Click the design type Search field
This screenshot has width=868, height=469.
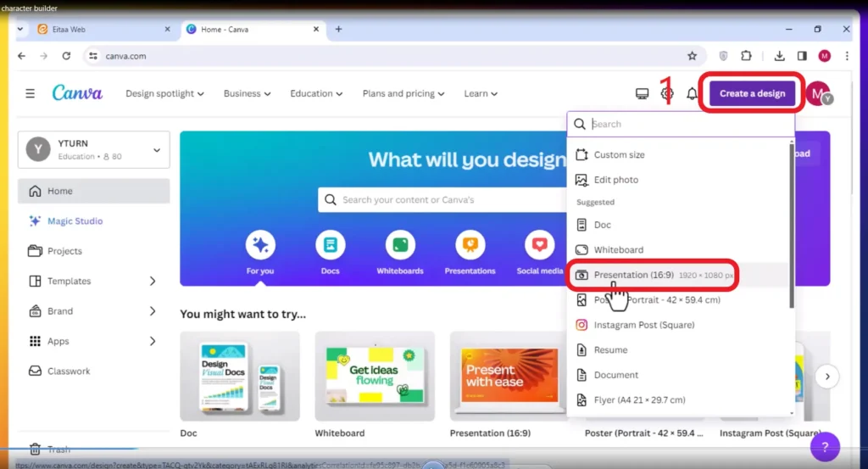tap(681, 124)
